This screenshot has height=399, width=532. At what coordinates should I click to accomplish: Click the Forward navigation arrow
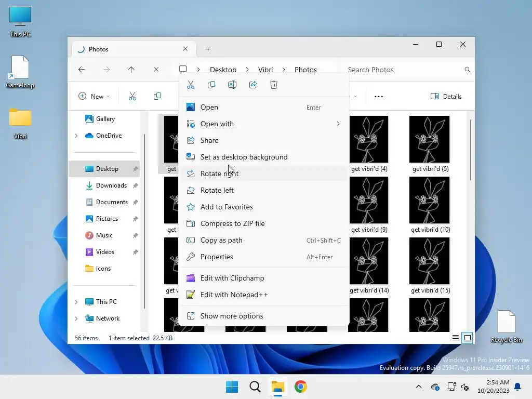pyautogui.click(x=106, y=70)
